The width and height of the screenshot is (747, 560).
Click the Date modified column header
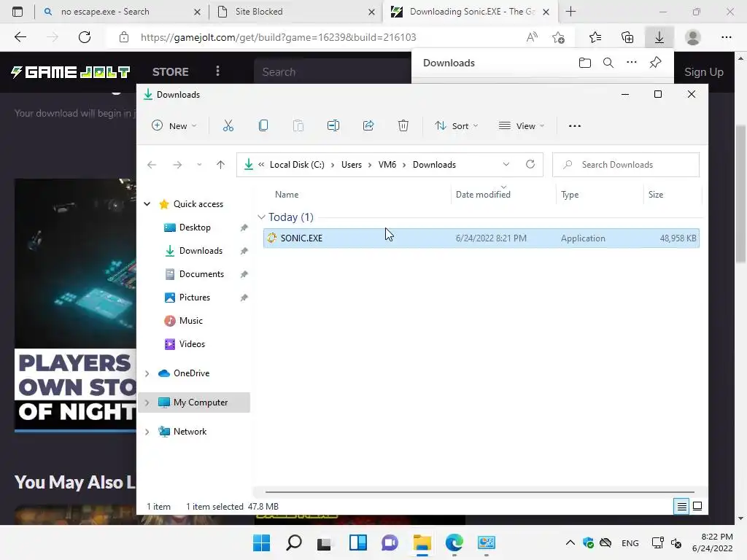483,194
